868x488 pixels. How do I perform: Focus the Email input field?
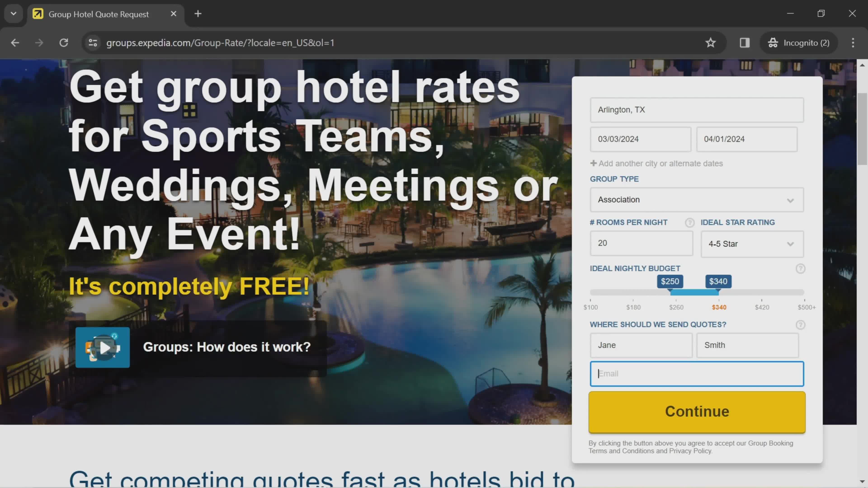click(697, 374)
